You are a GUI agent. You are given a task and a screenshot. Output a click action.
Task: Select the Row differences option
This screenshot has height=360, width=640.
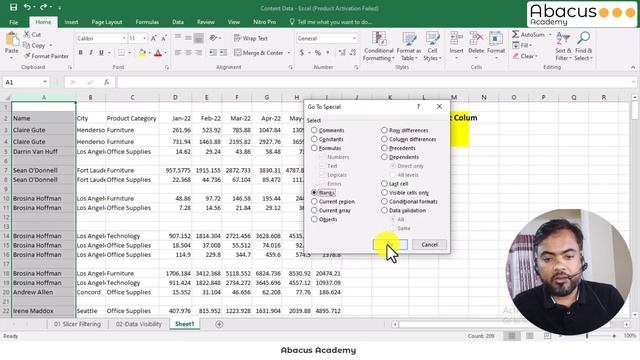(384, 130)
